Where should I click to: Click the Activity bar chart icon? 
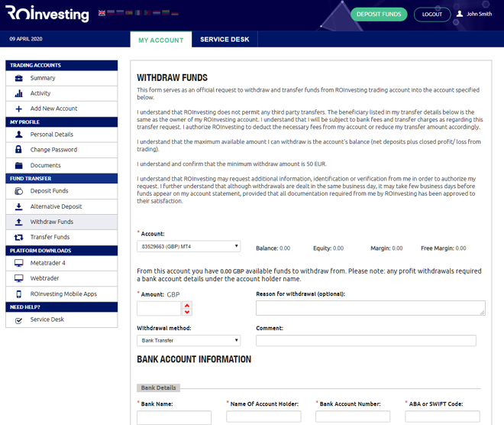[x=19, y=93]
